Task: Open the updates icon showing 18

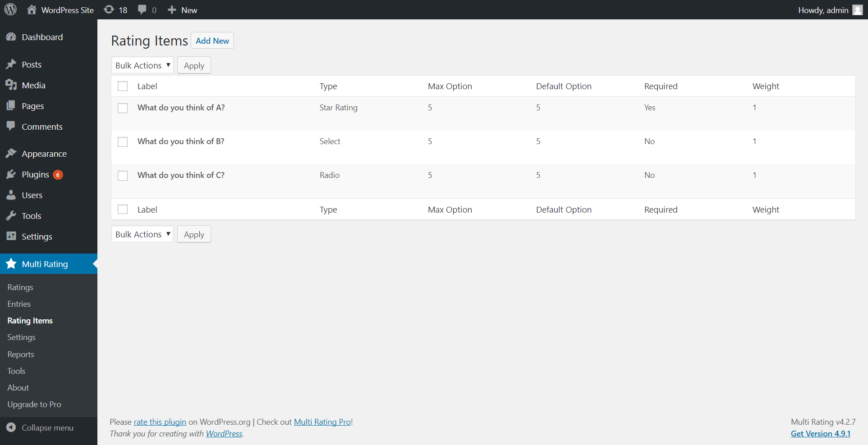Action: pos(109,9)
